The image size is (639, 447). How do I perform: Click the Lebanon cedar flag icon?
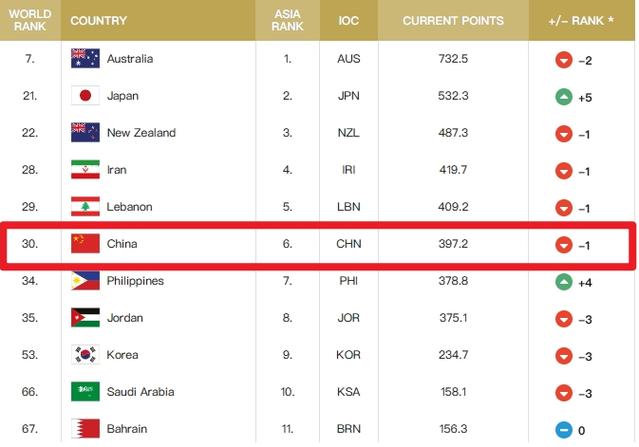[x=85, y=207]
